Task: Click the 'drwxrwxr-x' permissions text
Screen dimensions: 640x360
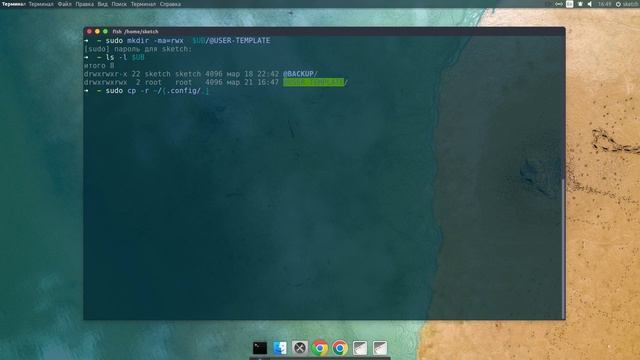Action: [x=105, y=74]
